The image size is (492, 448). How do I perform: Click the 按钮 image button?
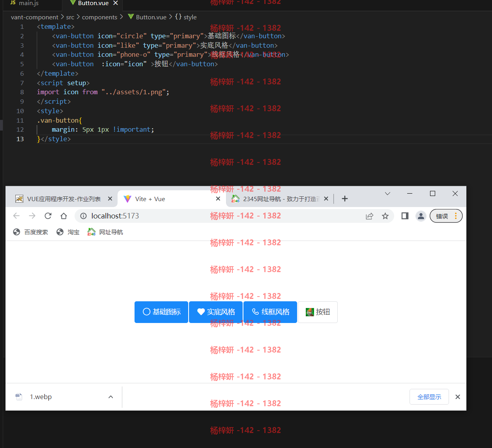click(318, 312)
